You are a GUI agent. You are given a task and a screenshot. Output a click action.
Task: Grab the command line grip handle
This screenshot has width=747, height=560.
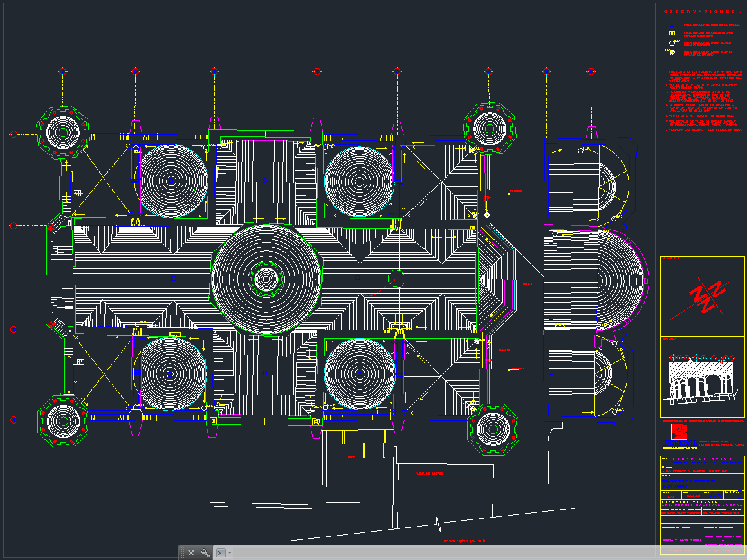tap(183, 553)
